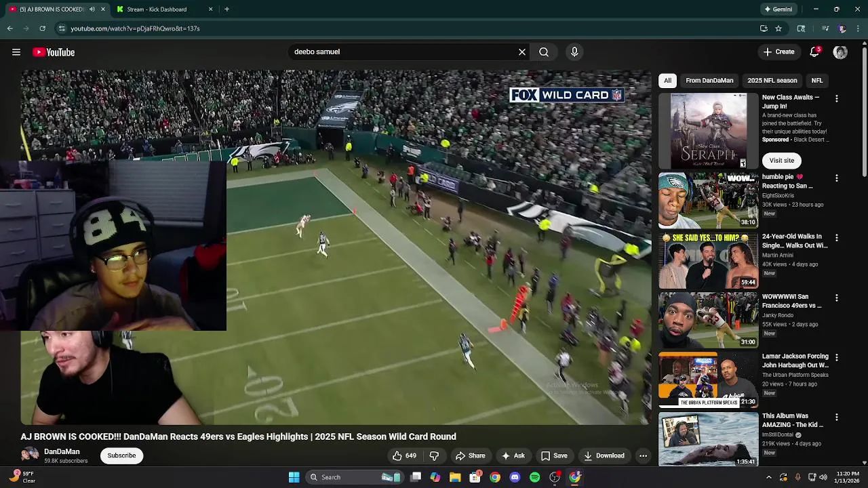
Task: Select the All filter chip
Action: click(x=667, y=81)
